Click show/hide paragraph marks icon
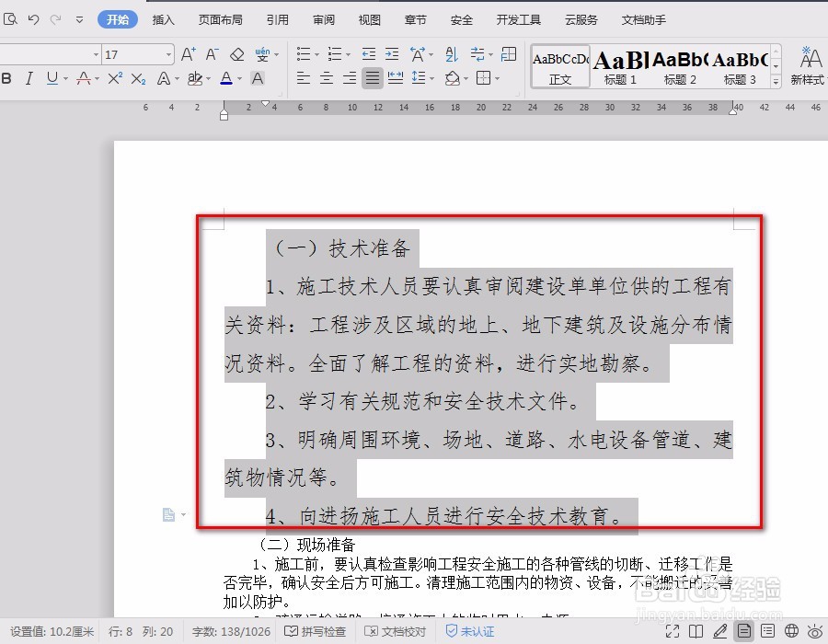The image size is (828, 644). click(x=478, y=54)
